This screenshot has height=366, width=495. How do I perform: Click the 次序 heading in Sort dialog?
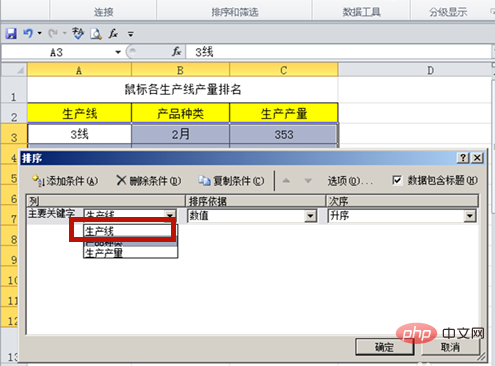402,201
